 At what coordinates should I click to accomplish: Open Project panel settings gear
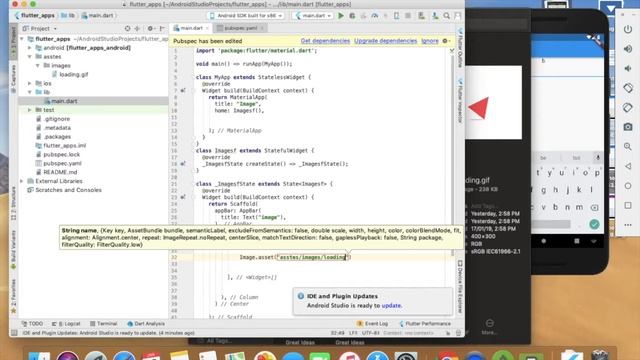point(150,29)
